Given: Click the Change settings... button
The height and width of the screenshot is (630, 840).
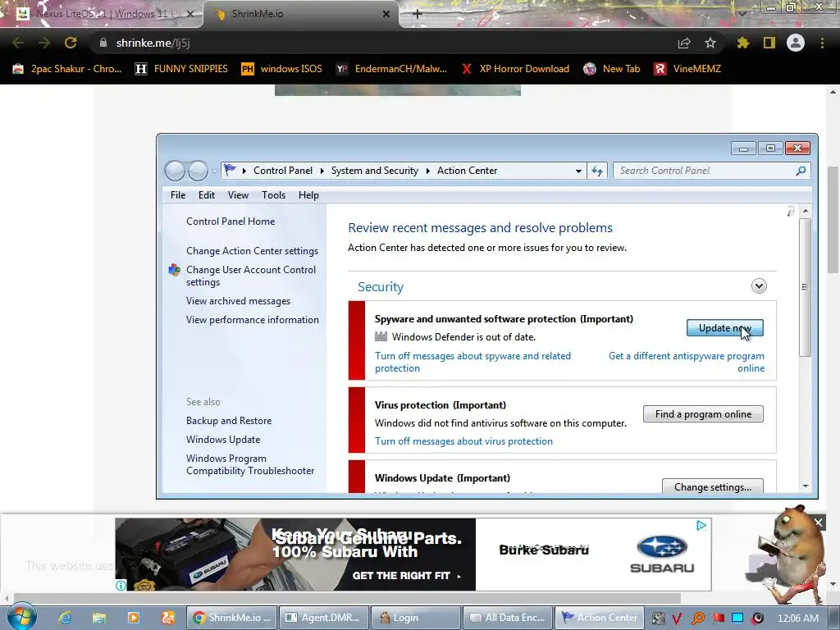Looking at the screenshot, I should pos(713,486).
